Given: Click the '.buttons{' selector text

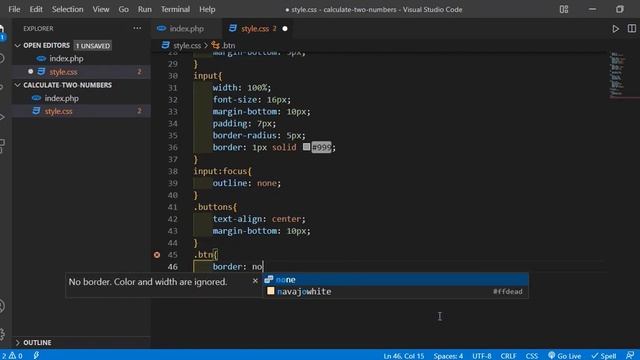Looking at the screenshot, I should point(215,207).
